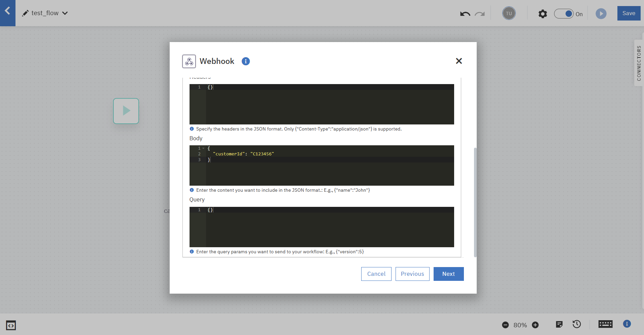Viewport: 644px width, 335px height.
Task: Close the Webhook dialog
Action: [459, 61]
